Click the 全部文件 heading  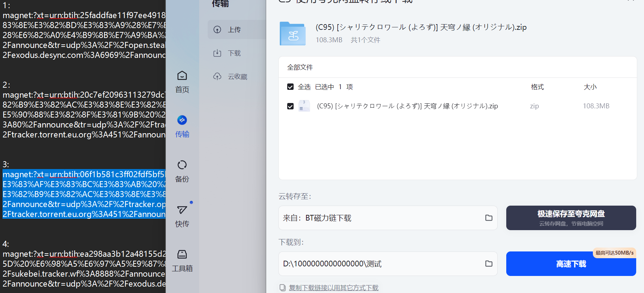pyautogui.click(x=300, y=67)
